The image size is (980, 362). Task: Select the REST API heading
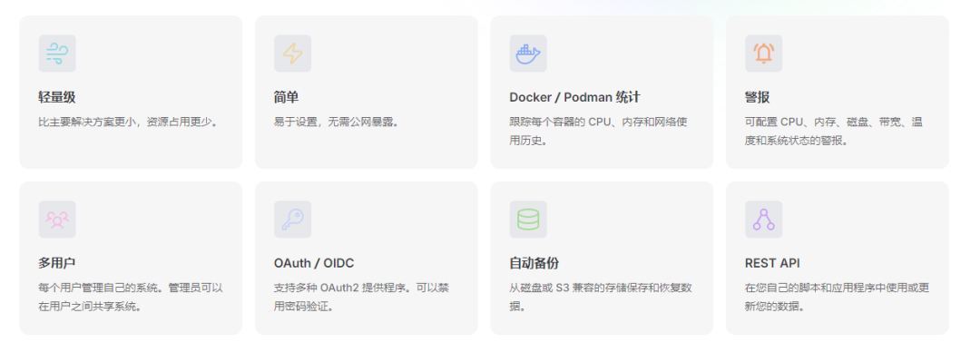(x=772, y=263)
